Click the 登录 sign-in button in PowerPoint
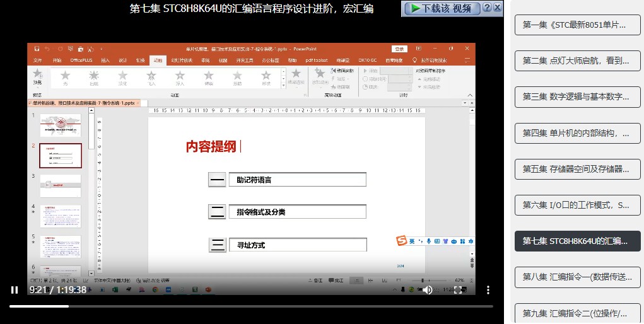644x324 pixels. point(399,49)
